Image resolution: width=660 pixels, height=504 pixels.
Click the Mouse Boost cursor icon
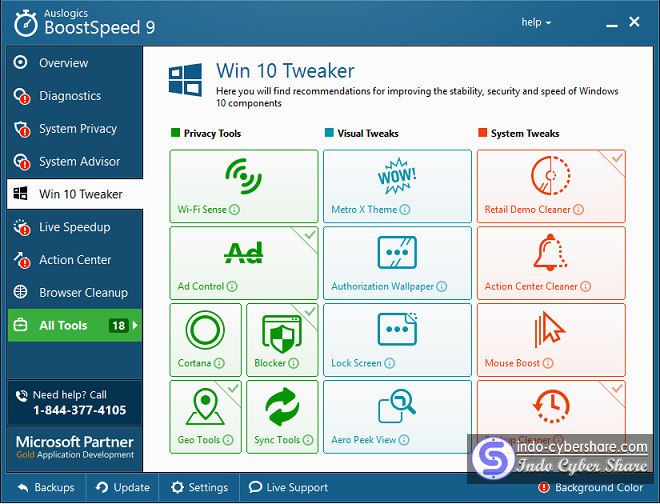coord(550,329)
